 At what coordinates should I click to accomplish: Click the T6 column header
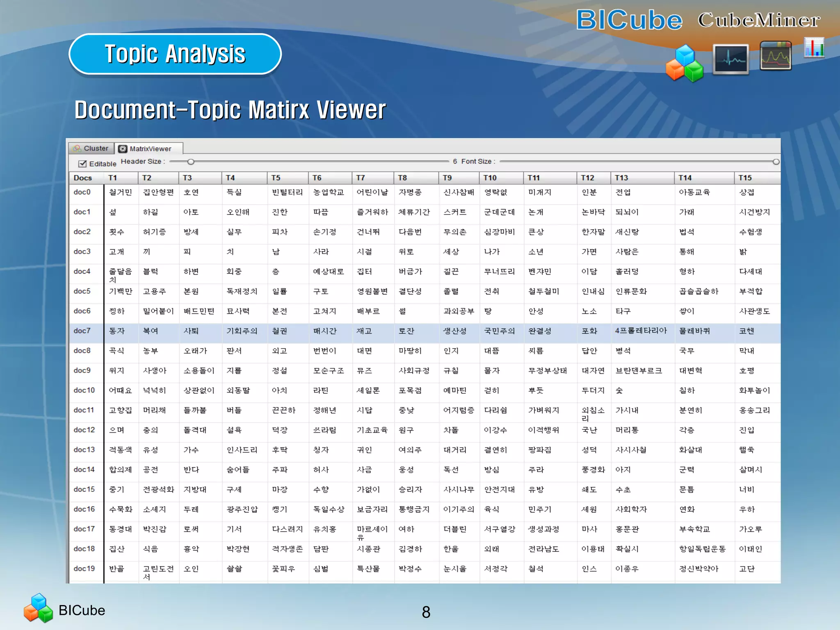point(330,178)
